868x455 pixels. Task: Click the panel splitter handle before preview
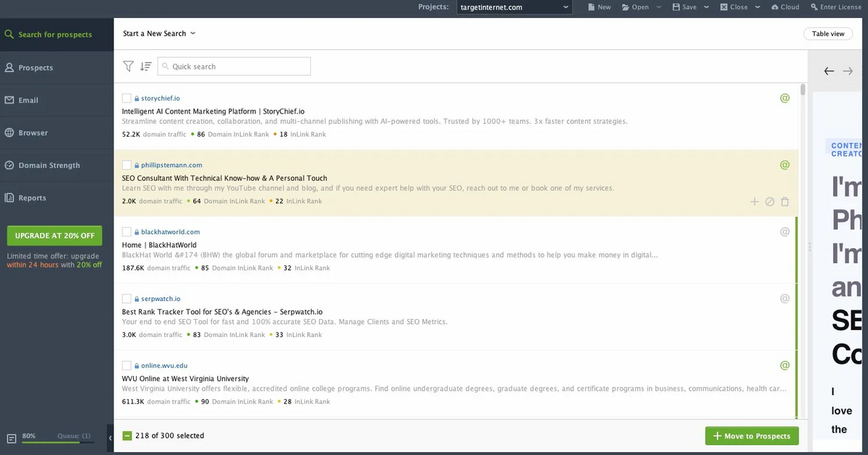[x=809, y=247]
